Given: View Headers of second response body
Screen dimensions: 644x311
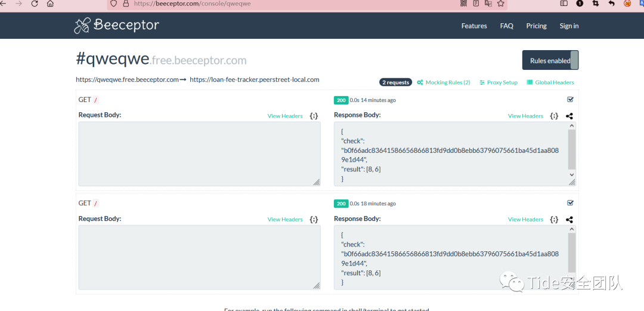Looking at the screenshot, I should coord(525,219).
